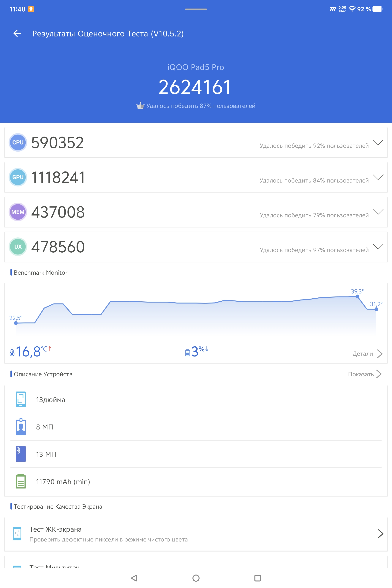Screen dimensions: 392x588
Task: Tap Удалось победить 87% пользователей text
Action: [x=201, y=106]
